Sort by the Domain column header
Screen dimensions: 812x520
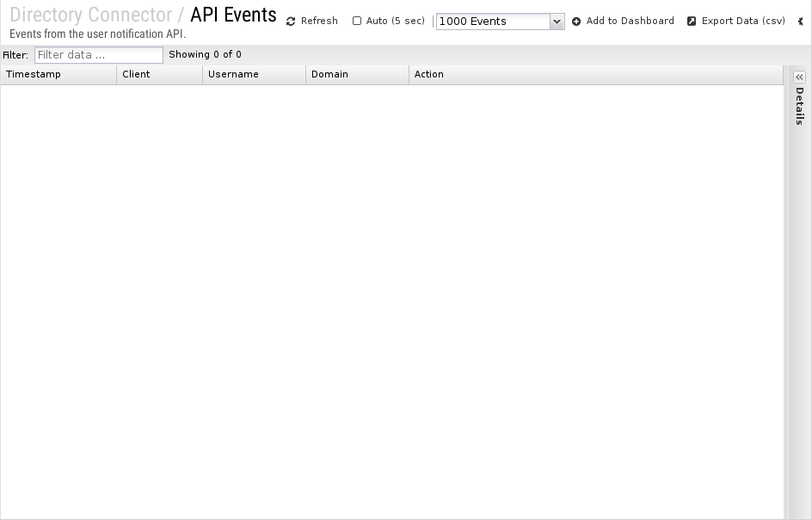[357, 75]
